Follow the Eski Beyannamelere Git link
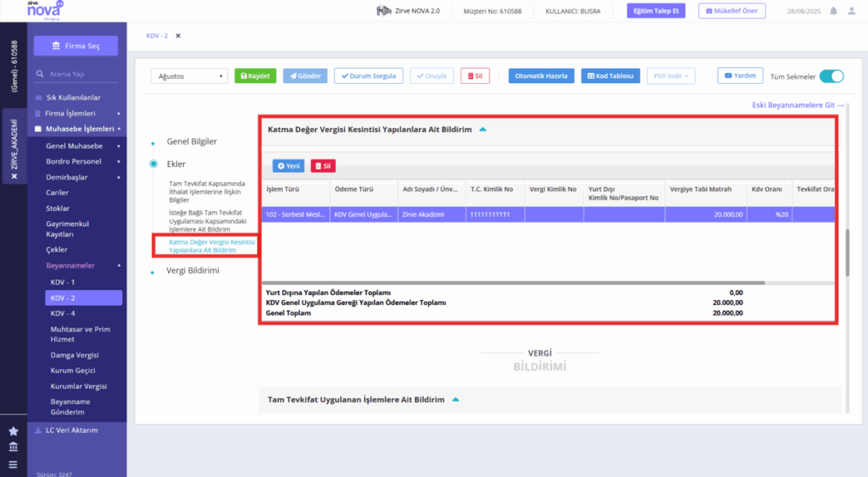 [x=798, y=105]
